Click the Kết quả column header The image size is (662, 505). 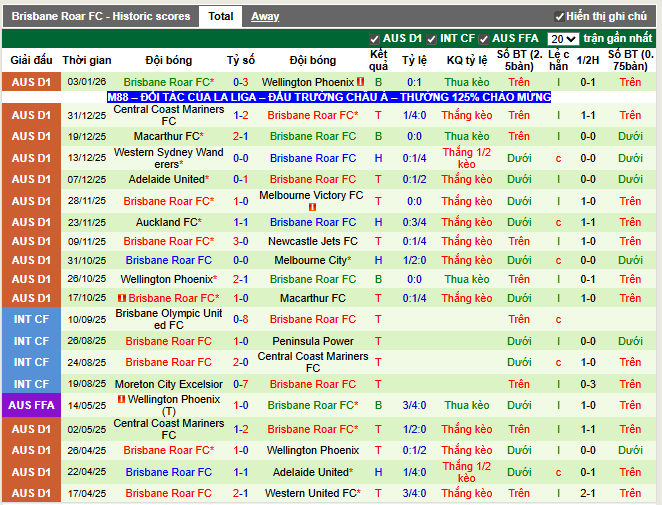pyautogui.click(x=378, y=60)
